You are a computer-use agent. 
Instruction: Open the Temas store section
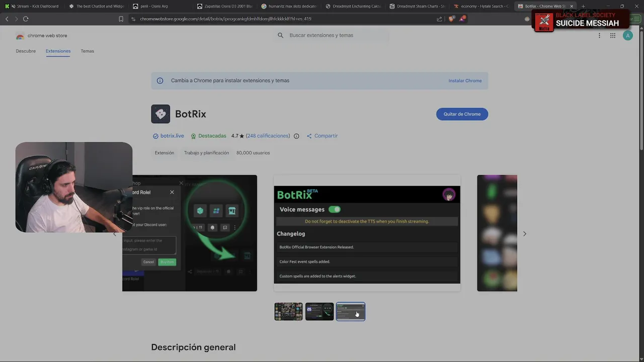coord(88,51)
